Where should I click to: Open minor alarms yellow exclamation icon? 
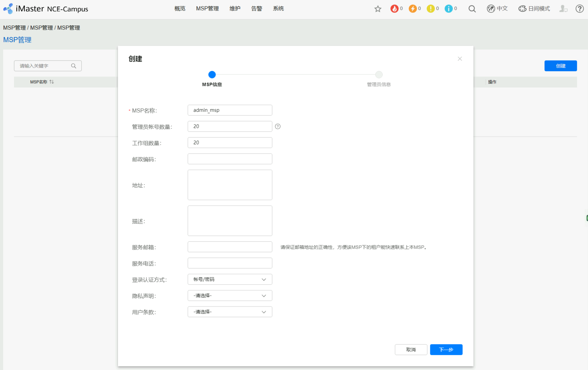(431, 9)
